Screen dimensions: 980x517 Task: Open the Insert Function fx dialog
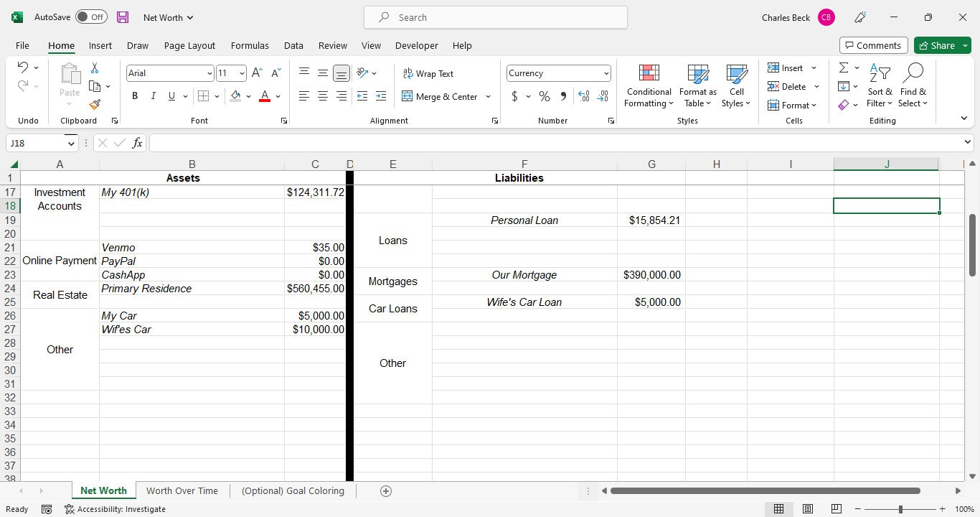pos(137,143)
